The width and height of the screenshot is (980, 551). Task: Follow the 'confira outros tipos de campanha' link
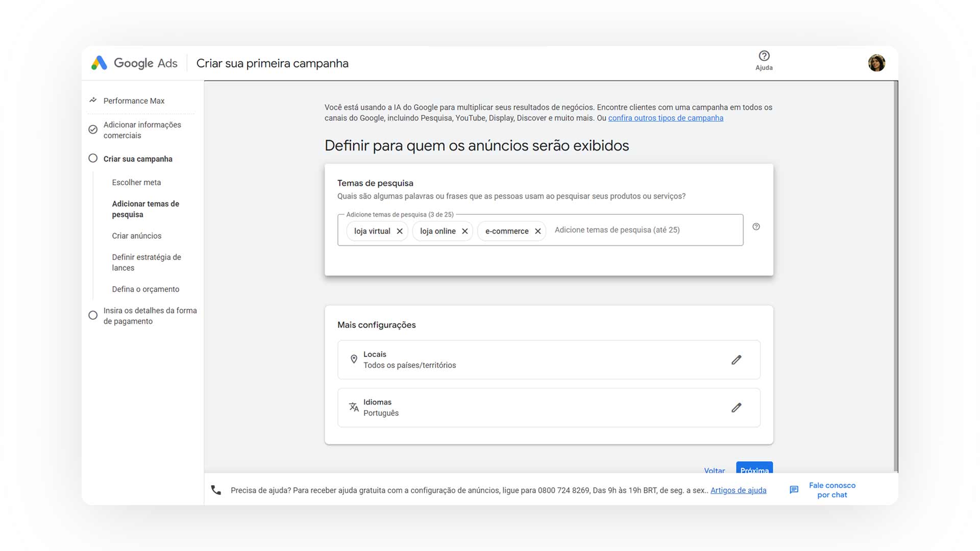pos(666,118)
